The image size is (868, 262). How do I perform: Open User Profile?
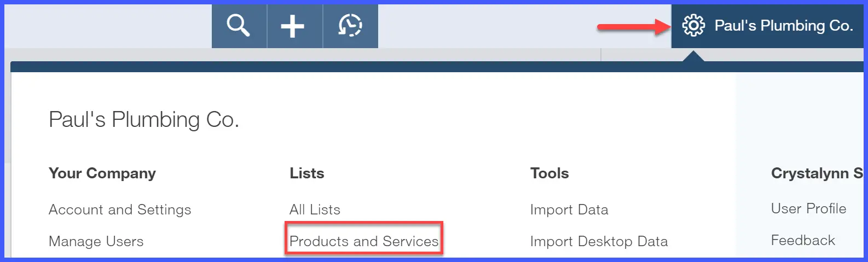click(x=808, y=208)
